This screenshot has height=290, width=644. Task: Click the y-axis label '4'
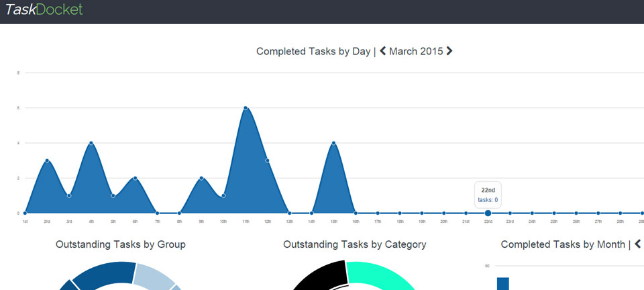coord(18,143)
